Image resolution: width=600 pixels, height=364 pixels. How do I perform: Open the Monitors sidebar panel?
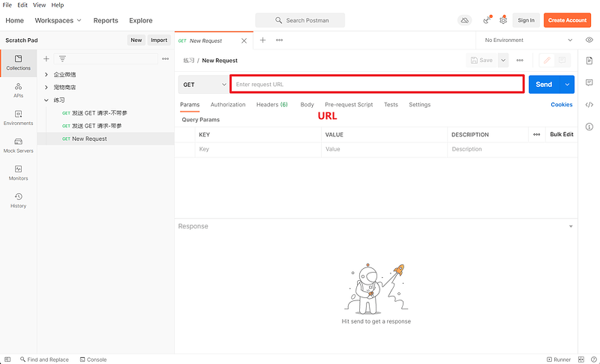18,173
